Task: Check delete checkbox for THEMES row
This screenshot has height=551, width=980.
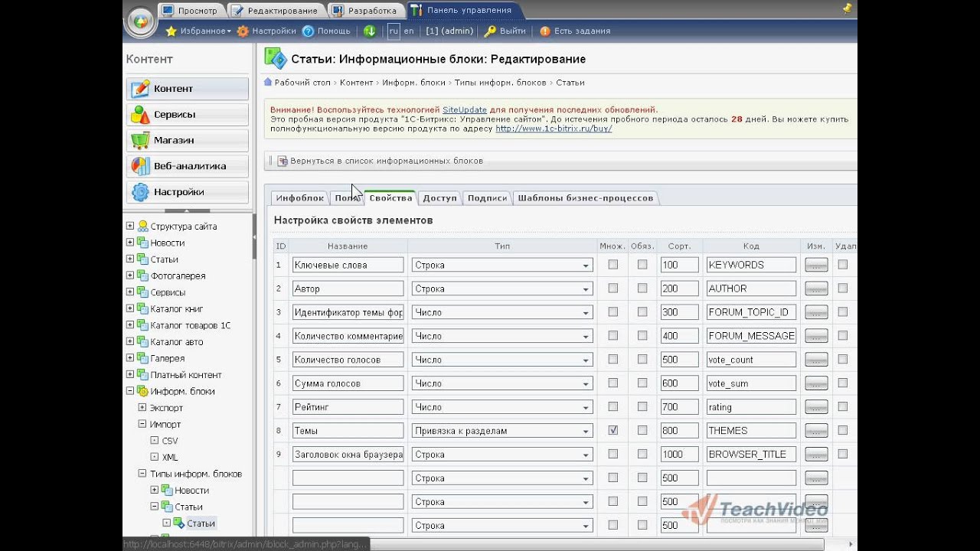Action: pos(843,430)
